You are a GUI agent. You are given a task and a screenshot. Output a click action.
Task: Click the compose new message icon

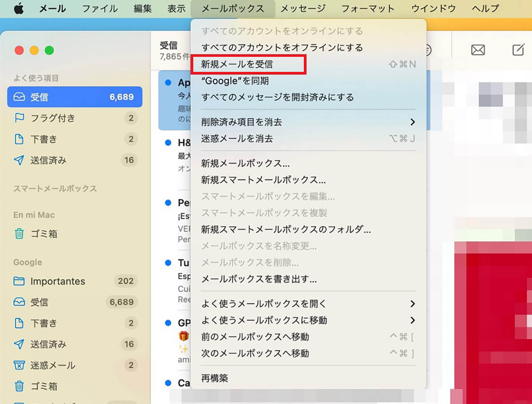pyautogui.click(x=518, y=50)
